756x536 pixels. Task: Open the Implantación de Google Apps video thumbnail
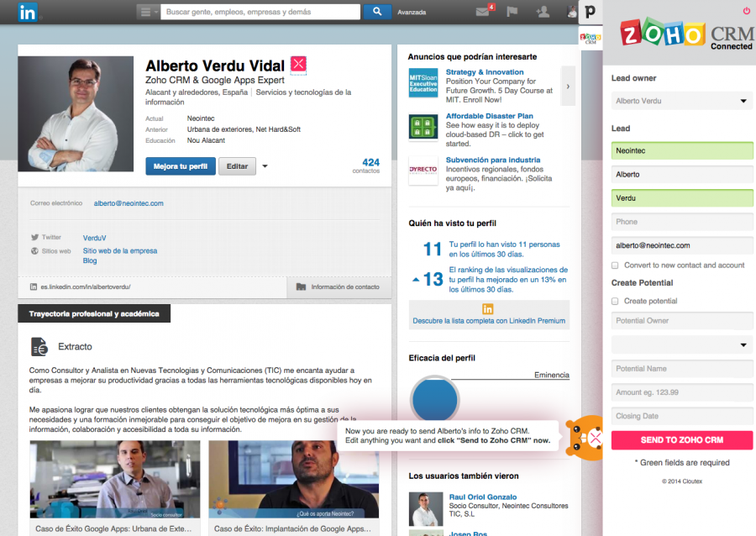[294, 479]
